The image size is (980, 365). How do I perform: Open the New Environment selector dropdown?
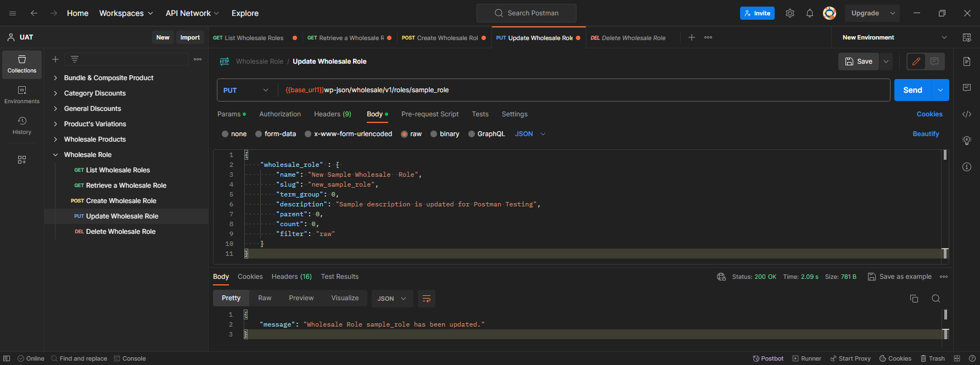coord(894,37)
